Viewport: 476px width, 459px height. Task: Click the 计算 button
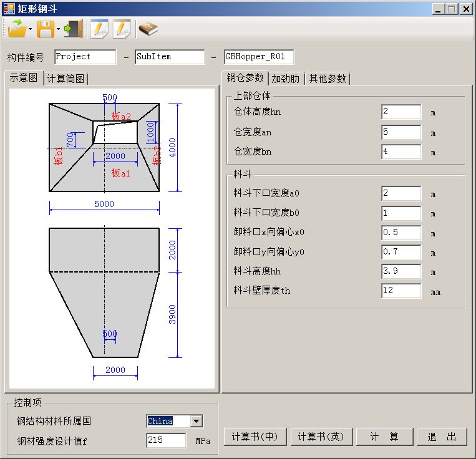(x=384, y=437)
